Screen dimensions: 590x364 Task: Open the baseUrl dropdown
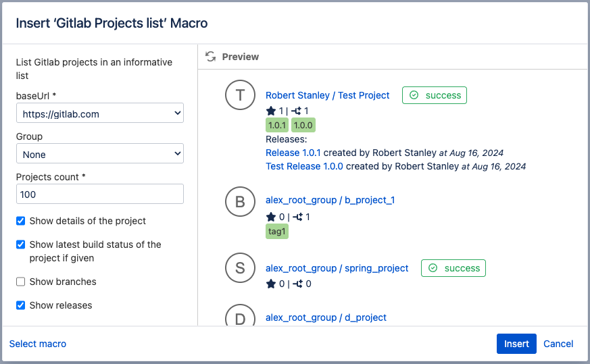point(100,113)
